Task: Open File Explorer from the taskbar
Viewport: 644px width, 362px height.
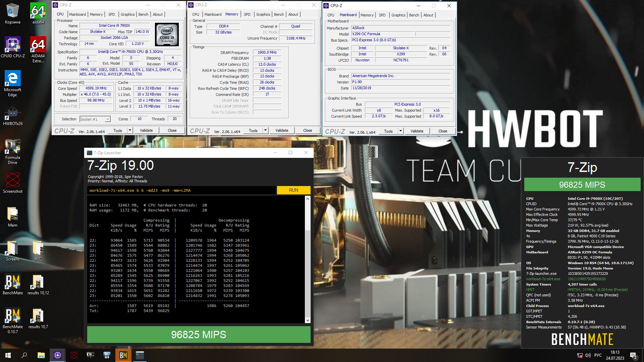Action: [41, 355]
